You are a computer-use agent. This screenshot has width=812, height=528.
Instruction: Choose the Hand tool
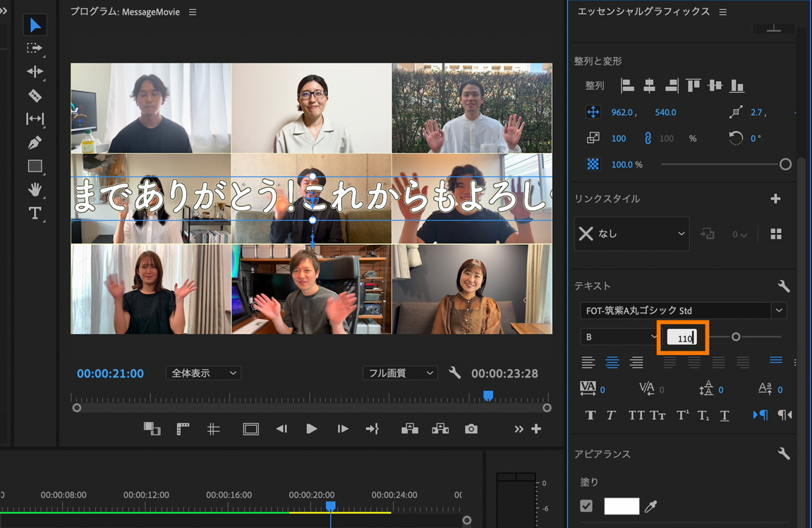tap(35, 189)
